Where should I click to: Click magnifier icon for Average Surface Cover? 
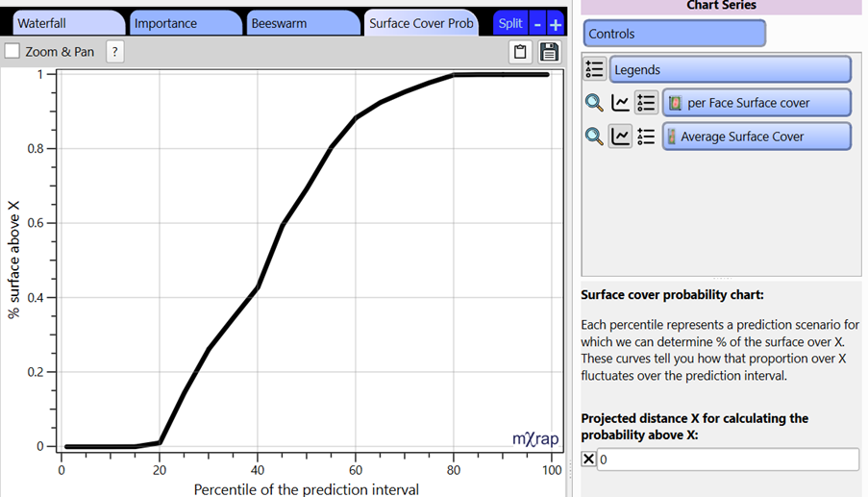tap(595, 137)
